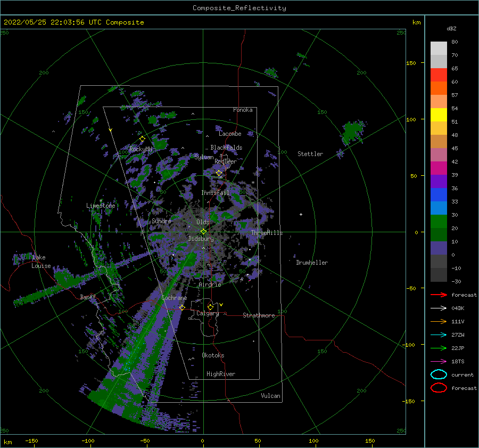Click the Ponoka town label
Image resolution: width=479 pixels, height=448 pixels.
coord(243,110)
